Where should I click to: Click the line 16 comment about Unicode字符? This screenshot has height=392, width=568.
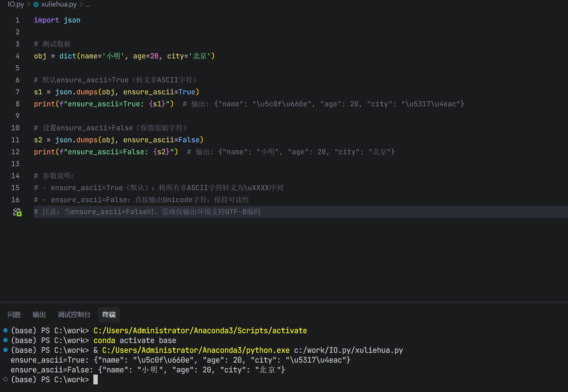point(142,200)
